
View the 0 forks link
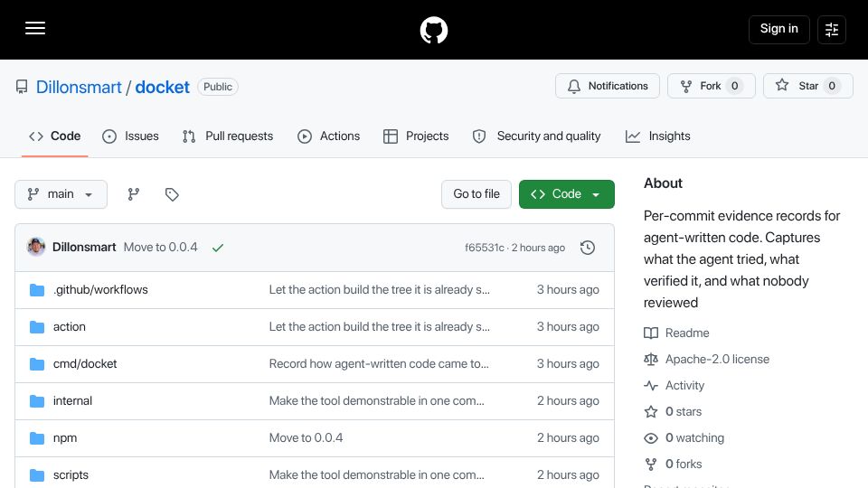coord(673,465)
